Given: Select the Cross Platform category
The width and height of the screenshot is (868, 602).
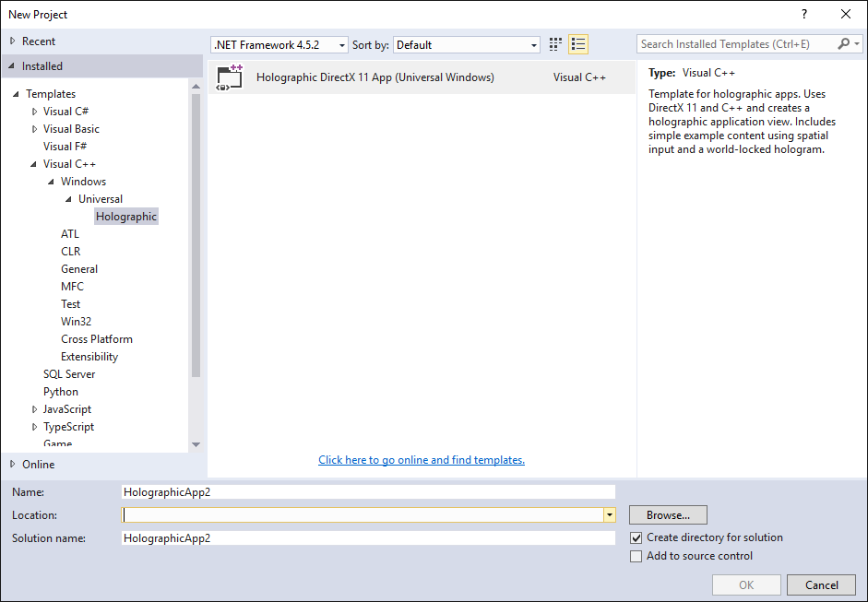Looking at the screenshot, I should tap(97, 339).
